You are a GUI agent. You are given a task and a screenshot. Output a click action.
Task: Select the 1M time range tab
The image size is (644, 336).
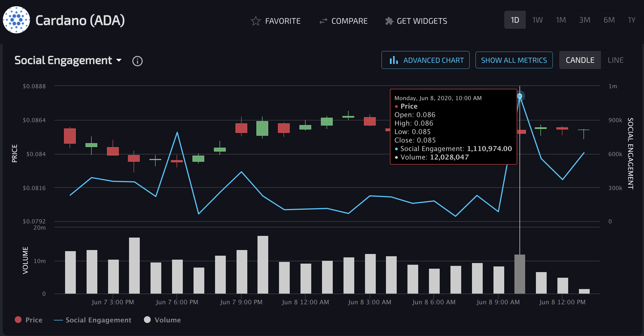561,20
